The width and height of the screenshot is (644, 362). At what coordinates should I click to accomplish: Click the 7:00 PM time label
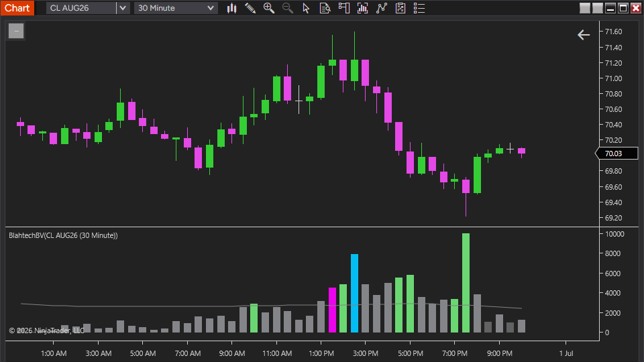[x=455, y=353]
